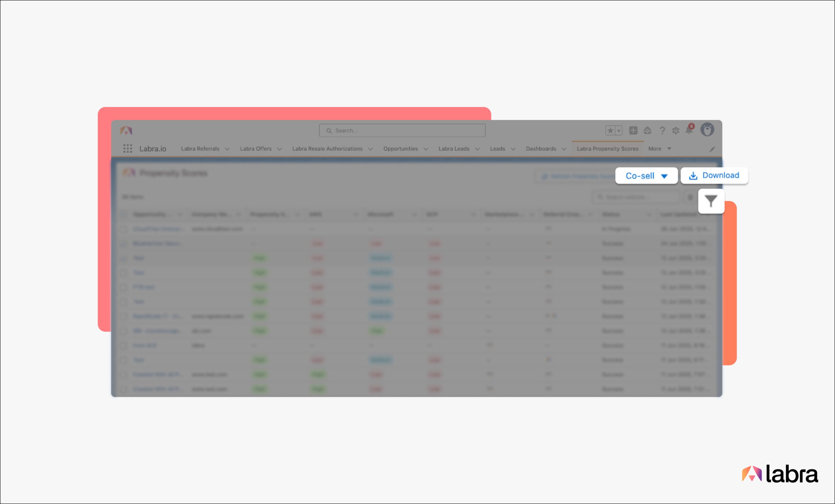Screen dimensions: 835x504
Task: Expand the Co-sell dropdown
Action: tap(646, 176)
